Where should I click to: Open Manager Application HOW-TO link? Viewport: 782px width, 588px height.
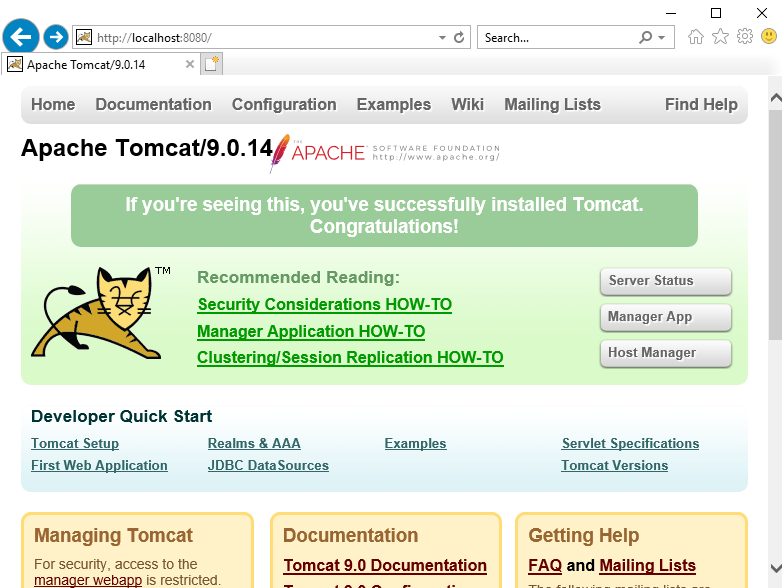click(311, 331)
